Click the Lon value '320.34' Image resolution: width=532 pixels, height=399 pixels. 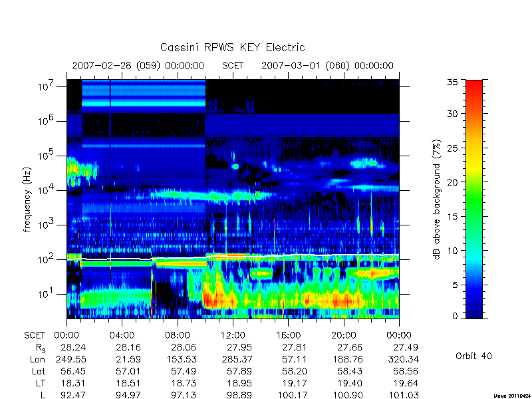[404, 359]
